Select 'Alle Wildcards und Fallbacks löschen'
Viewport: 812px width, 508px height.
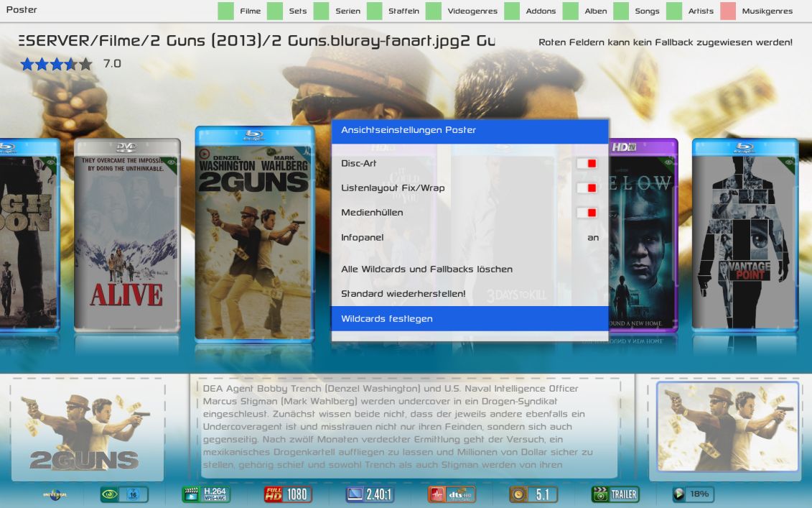tap(470, 269)
